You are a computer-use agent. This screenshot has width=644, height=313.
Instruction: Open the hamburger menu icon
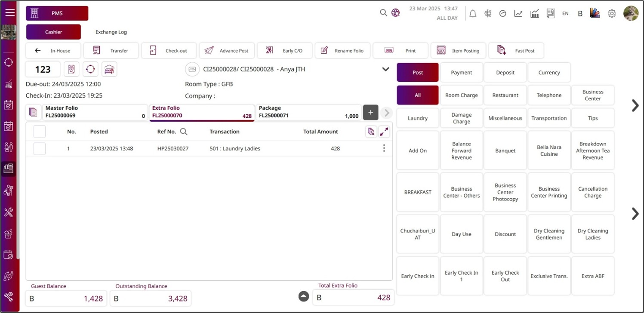(9, 12)
